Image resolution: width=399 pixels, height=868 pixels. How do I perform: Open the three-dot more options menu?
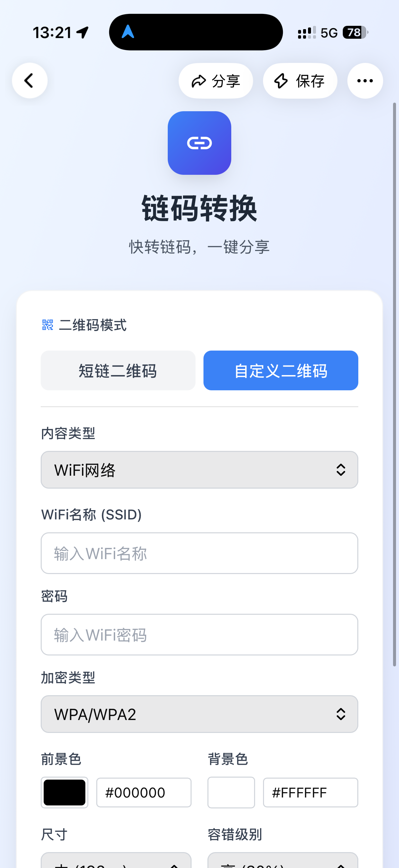[365, 81]
